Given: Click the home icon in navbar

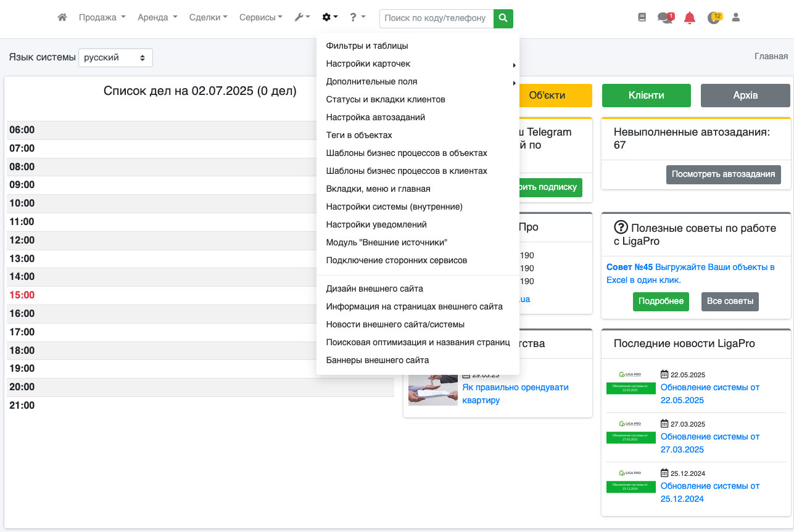Looking at the screenshot, I should click(x=62, y=18).
